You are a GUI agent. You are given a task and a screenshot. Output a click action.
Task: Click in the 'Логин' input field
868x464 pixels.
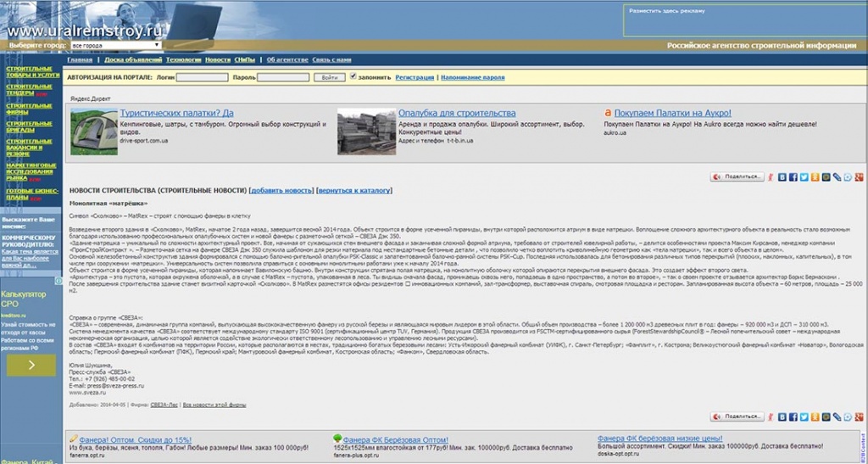tap(202, 77)
